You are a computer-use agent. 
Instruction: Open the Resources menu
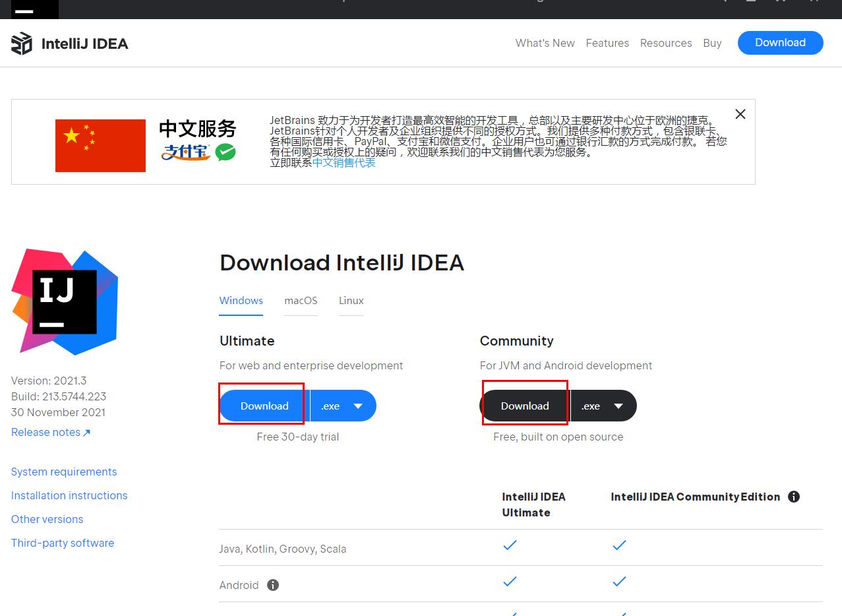[665, 43]
